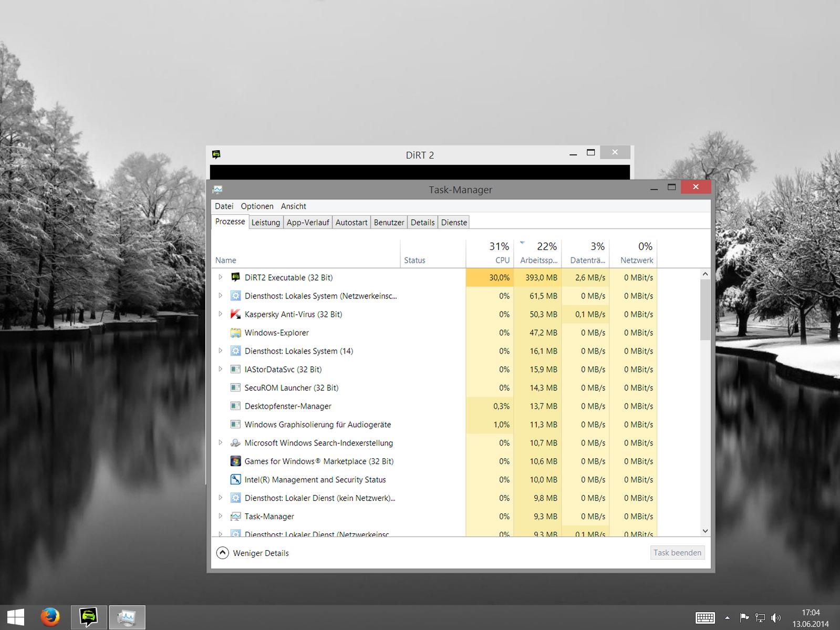
Task: Expand the Task-Manager process row
Action: click(221, 516)
